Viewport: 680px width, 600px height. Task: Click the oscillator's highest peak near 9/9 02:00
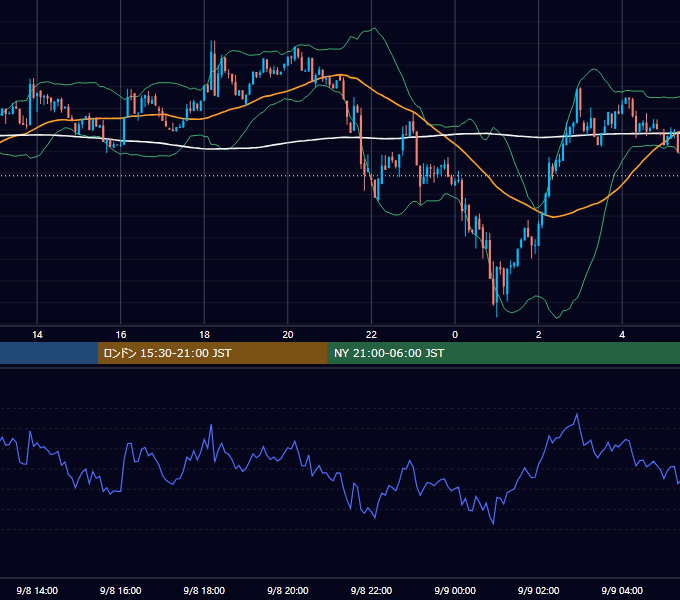pyautogui.click(x=577, y=415)
